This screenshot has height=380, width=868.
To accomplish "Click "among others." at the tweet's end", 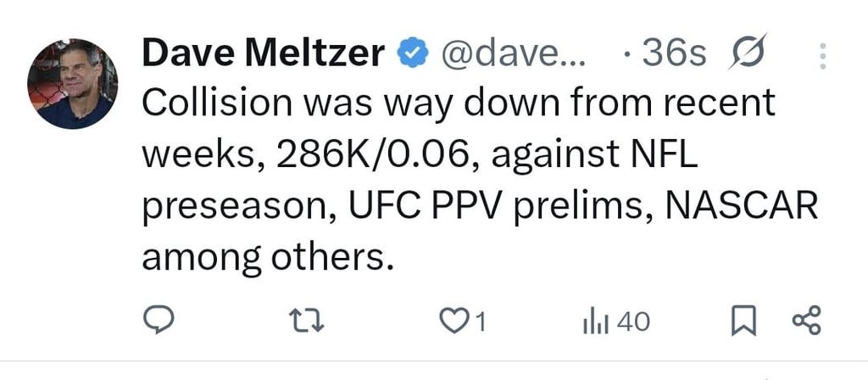I will click(268, 256).
